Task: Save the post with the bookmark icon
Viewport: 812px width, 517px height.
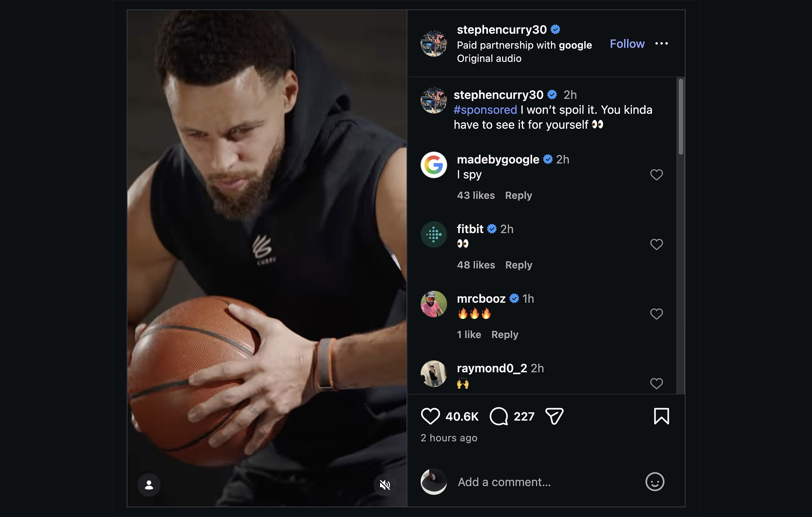Action: [x=661, y=416]
